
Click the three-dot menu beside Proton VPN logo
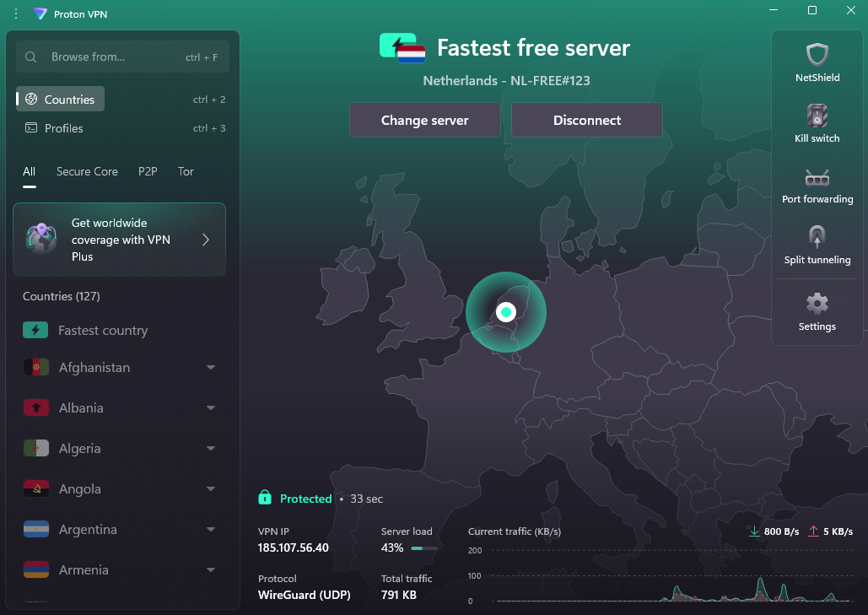pos(16,13)
